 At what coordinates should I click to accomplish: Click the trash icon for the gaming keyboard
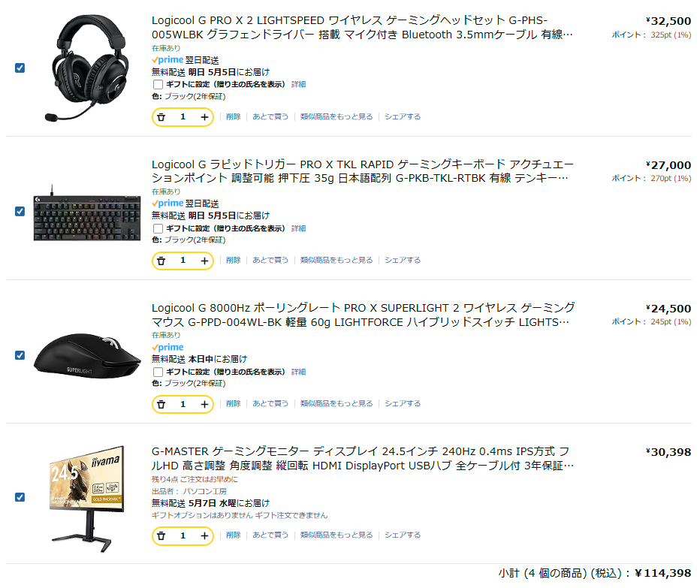coord(161,261)
